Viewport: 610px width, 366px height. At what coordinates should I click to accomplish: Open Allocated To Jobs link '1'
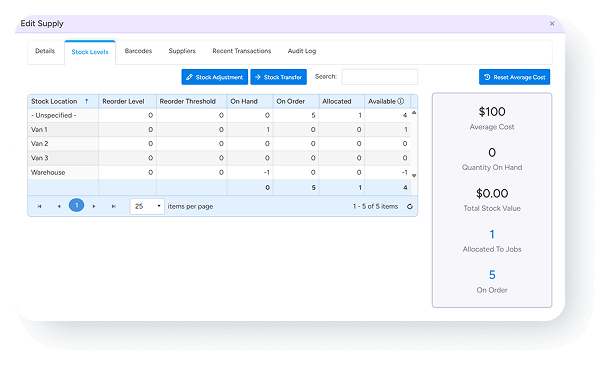[492, 234]
